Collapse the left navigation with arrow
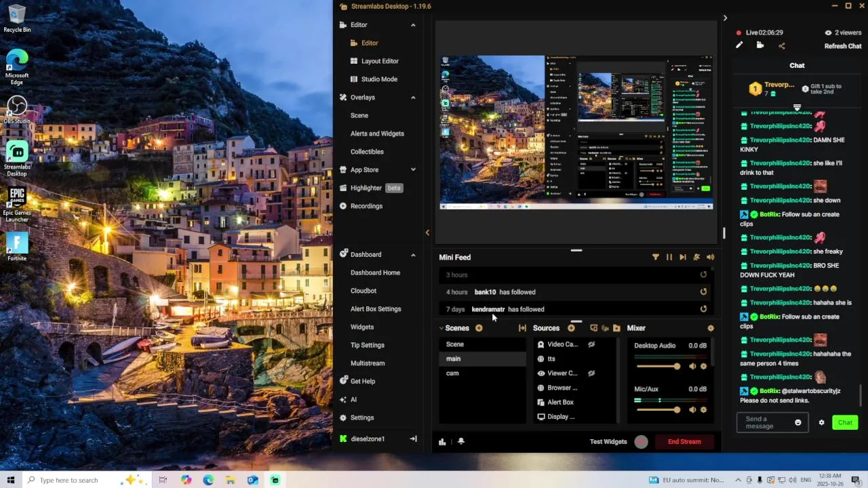This screenshot has height=488, width=868. pyautogui.click(x=427, y=232)
